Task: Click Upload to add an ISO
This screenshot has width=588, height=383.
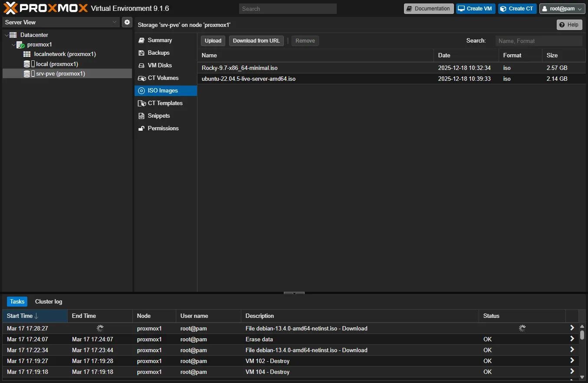Action: coord(213,40)
